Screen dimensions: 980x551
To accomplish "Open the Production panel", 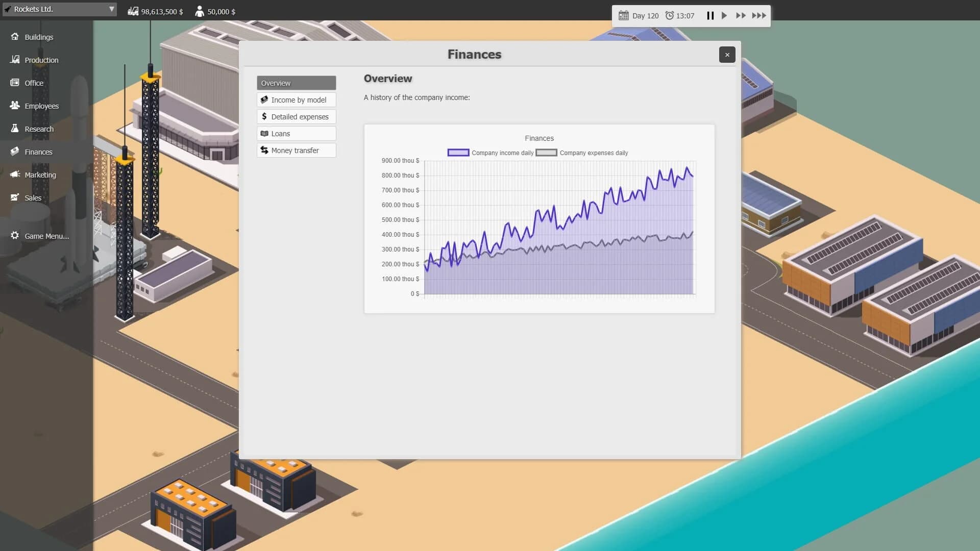I will (x=41, y=60).
